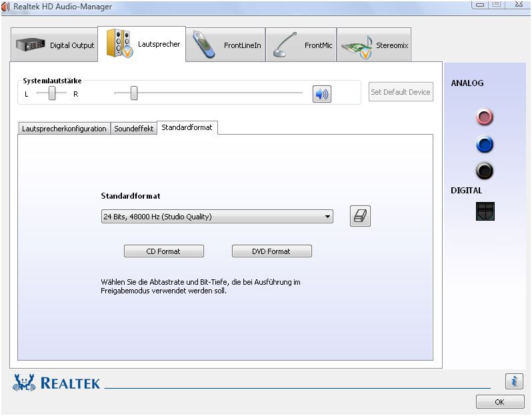The height and width of the screenshot is (416, 532).
Task: Click the Digital Output device icon
Action: coord(31,45)
